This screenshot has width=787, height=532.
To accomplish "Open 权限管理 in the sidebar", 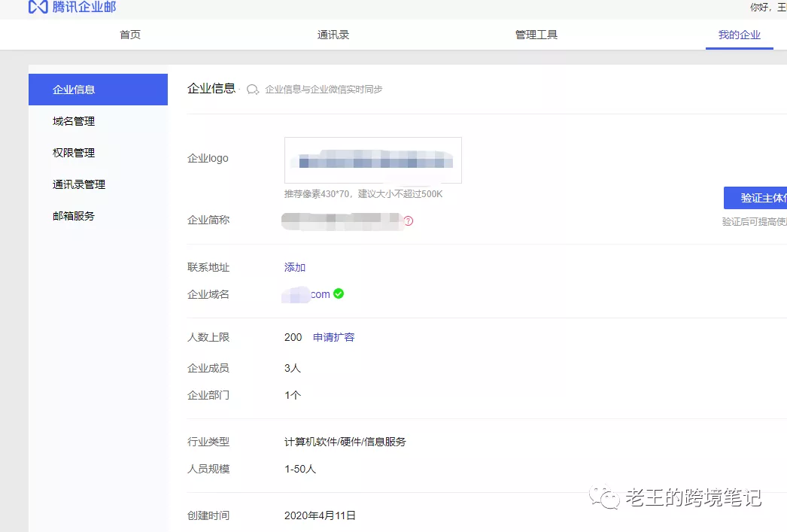I will pyautogui.click(x=74, y=153).
